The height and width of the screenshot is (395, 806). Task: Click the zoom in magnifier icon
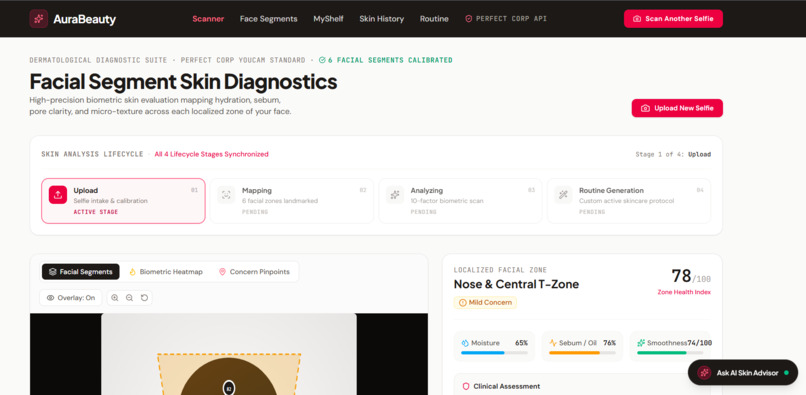(115, 298)
